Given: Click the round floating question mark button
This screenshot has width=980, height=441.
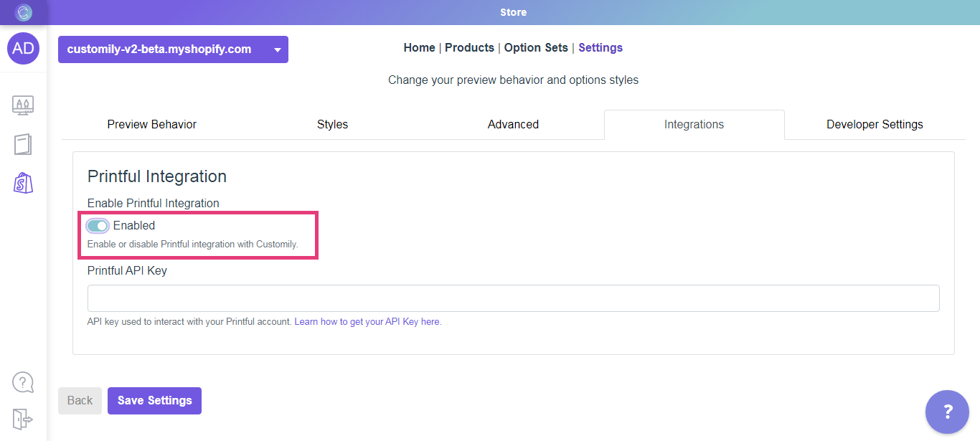Looking at the screenshot, I should [947, 412].
